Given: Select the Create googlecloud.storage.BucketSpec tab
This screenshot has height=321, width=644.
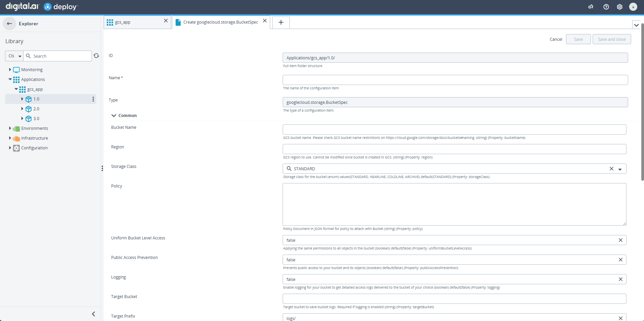Looking at the screenshot, I should click(x=221, y=22).
